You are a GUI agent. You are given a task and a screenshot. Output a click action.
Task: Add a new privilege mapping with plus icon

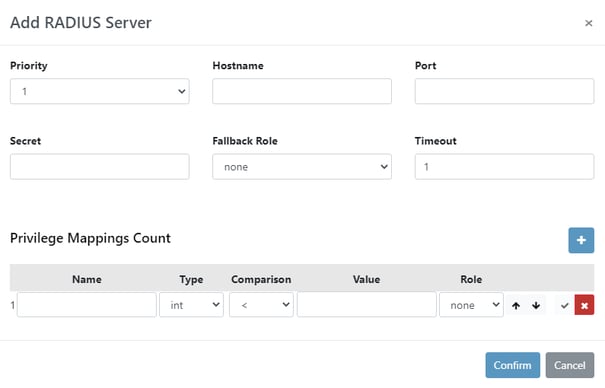tap(581, 240)
